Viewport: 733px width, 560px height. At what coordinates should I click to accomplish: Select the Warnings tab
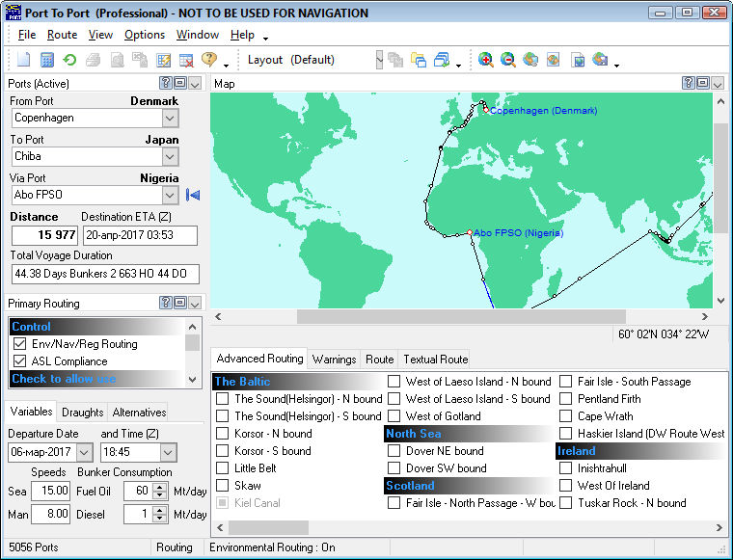click(x=334, y=360)
